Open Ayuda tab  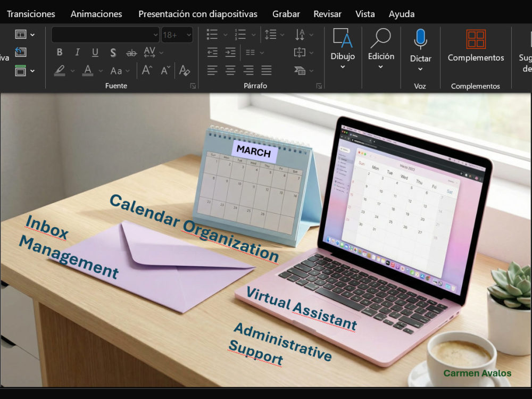pyautogui.click(x=402, y=14)
